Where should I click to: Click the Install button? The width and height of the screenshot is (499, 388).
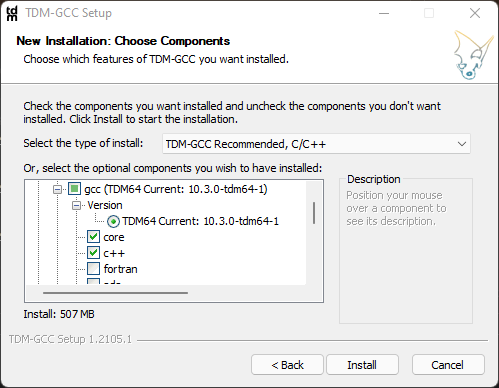(x=362, y=365)
